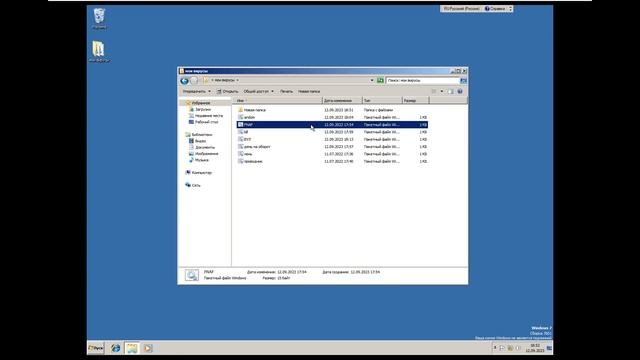Click the Новая папка toolbar button
Viewport: 640px width, 360px height.
click(x=309, y=91)
